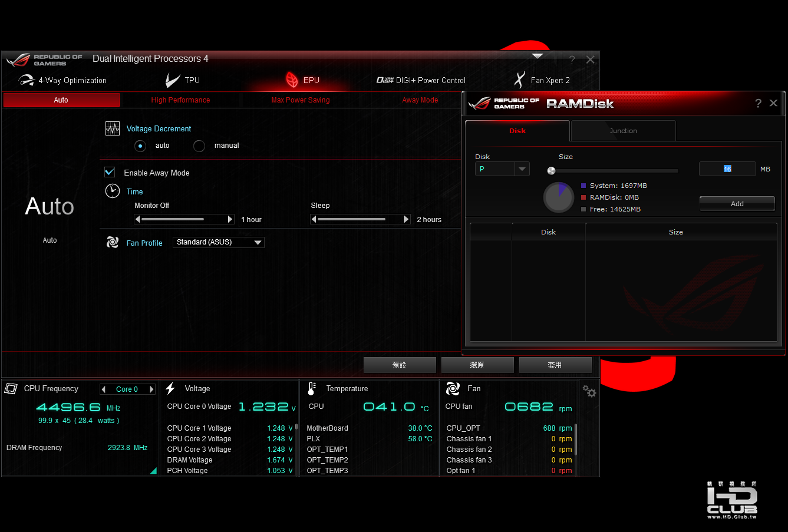Screen dimensions: 788x532
Task: Open 4-Way Optimization icon
Action: click(26, 80)
